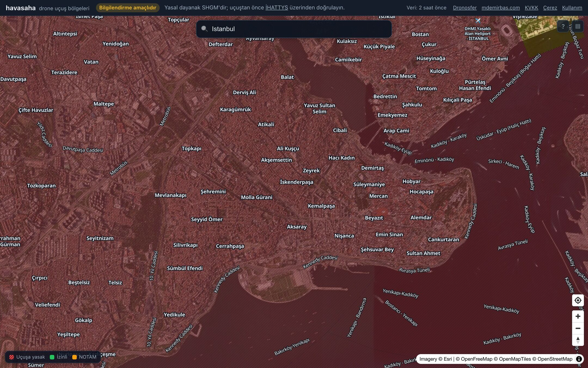Click the green İzinli legend swatch
Screen dimensions: 588x368
[x=52, y=357]
